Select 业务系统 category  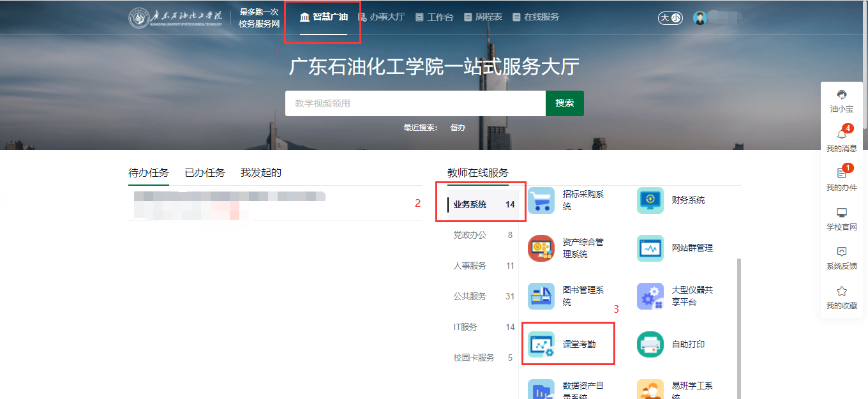tap(483, 204)
